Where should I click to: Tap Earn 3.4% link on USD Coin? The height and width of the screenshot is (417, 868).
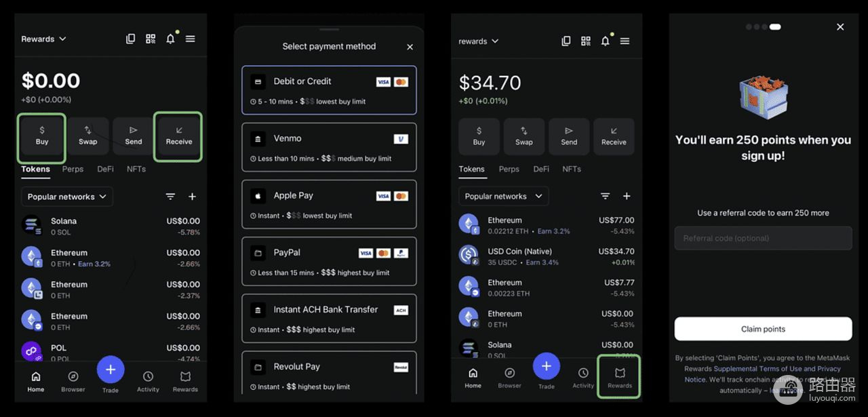tap(542, 262)
